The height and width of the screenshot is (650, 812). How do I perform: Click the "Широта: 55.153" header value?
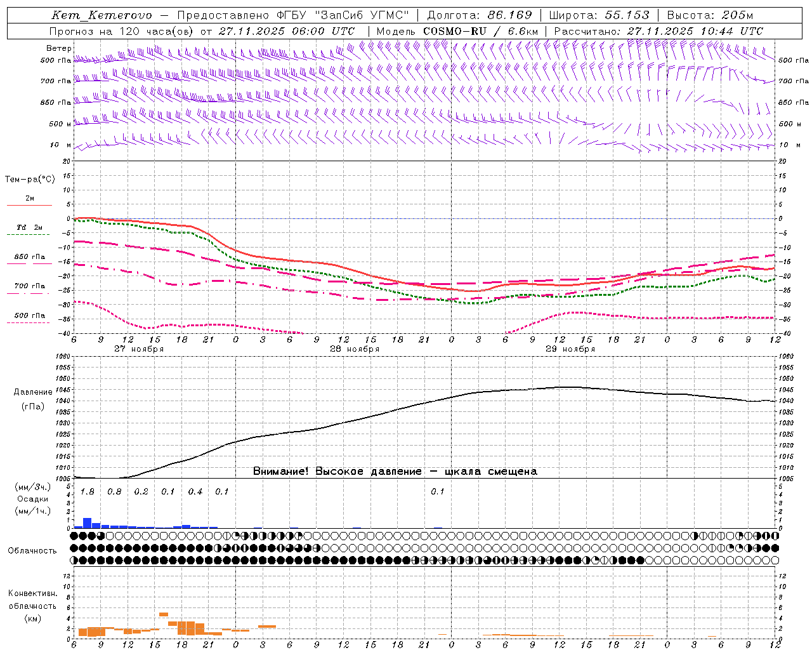click(599, 15)
